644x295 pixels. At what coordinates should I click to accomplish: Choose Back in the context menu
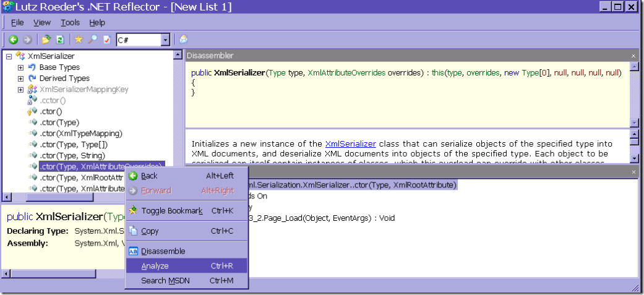point(186,176)
